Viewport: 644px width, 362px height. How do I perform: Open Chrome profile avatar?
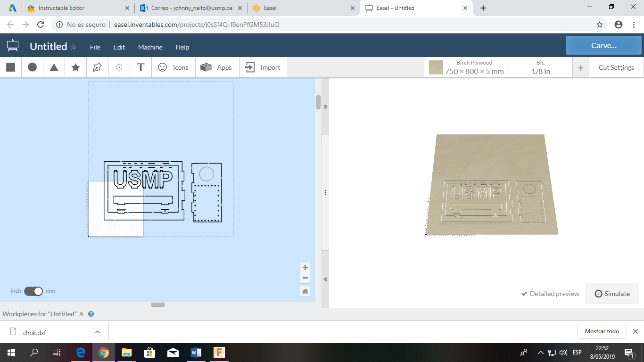(x=619, y=25)
